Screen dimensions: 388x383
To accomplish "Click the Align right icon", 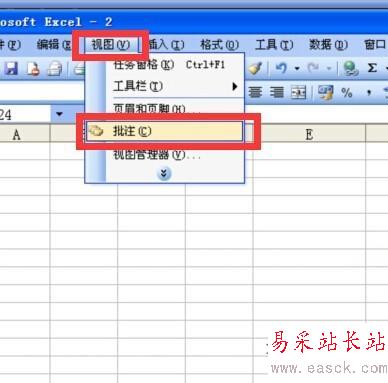I will [277, 92].
